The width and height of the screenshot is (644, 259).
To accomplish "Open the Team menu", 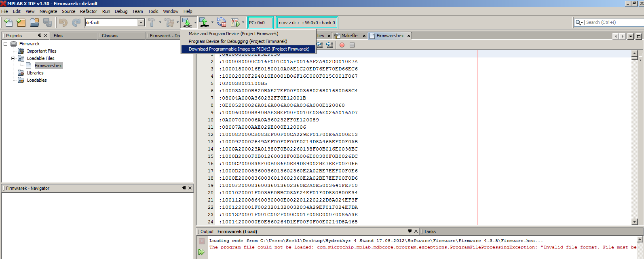I will (x=137, y=11).
